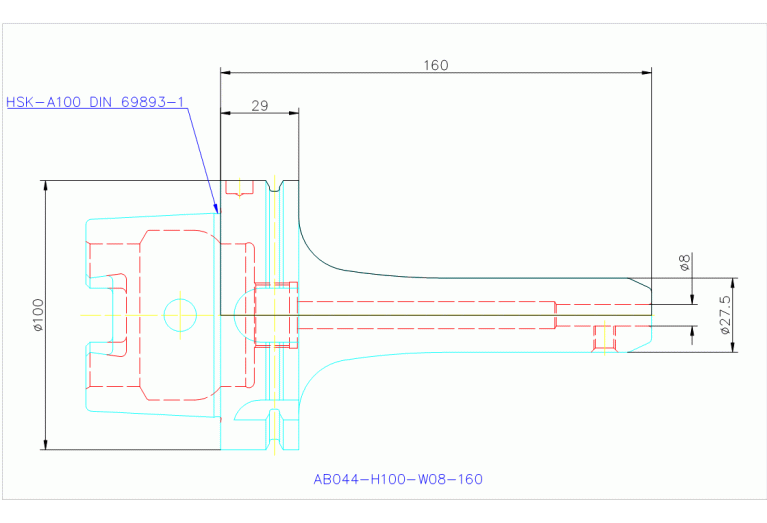Click the blue leader line from the HSK label
The image size is (767, 523).
point(203,160)
